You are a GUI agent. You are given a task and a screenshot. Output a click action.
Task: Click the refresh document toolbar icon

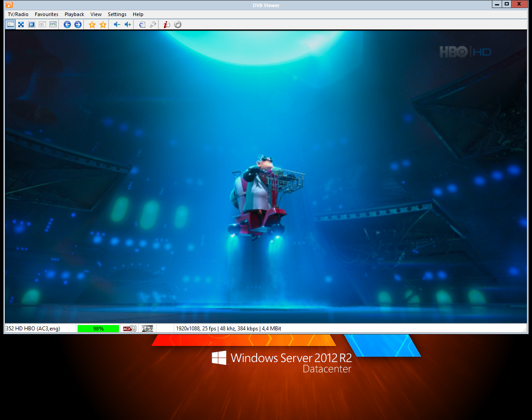coord(142,25)
